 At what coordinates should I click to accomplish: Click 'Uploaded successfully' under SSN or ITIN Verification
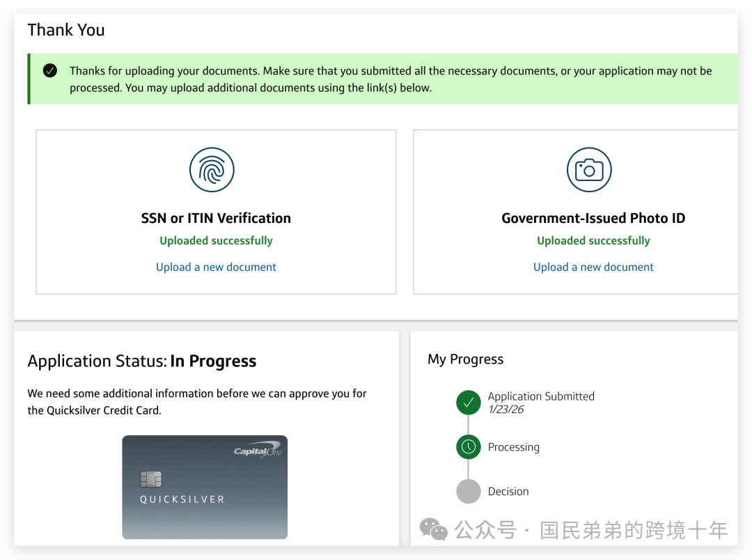tap(216, 240)
